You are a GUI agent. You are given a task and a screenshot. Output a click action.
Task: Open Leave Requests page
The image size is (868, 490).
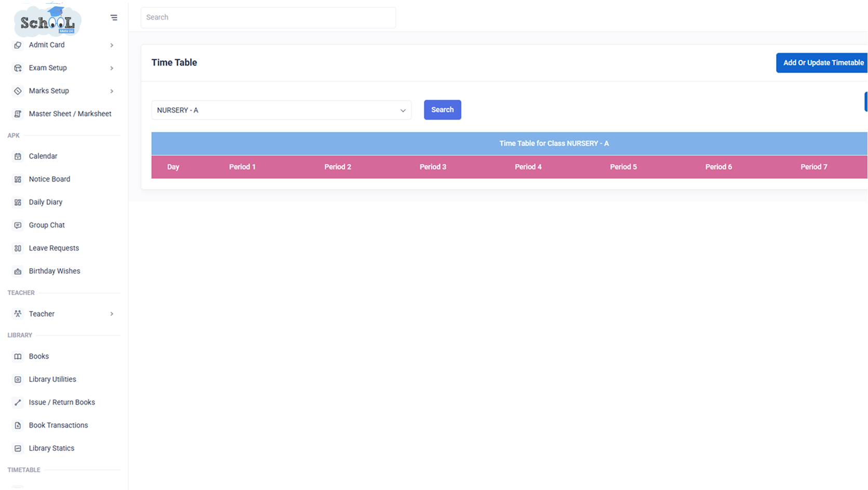coord(54,248)
